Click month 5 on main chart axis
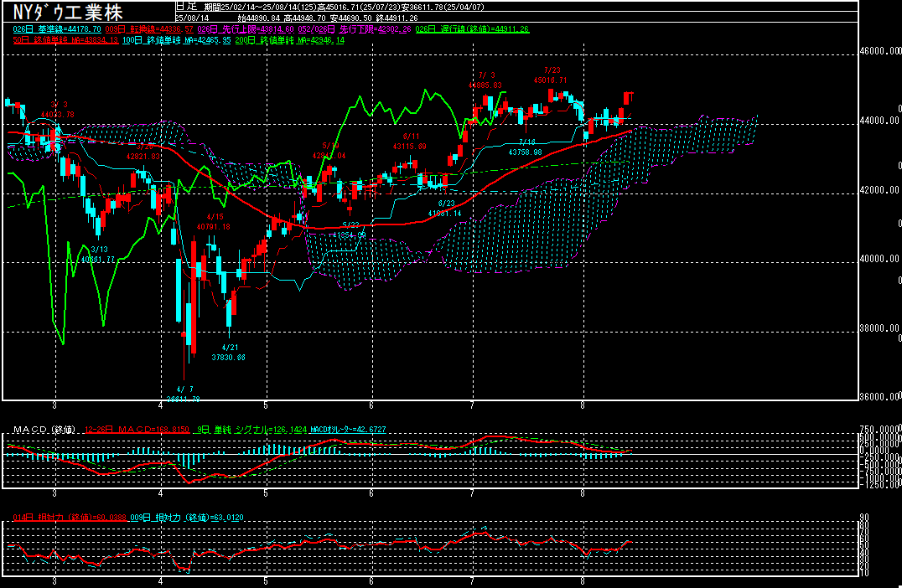 point(266,405)
